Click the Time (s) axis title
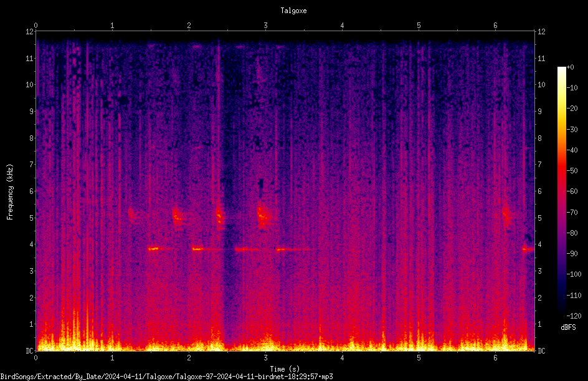 (285, 369)
